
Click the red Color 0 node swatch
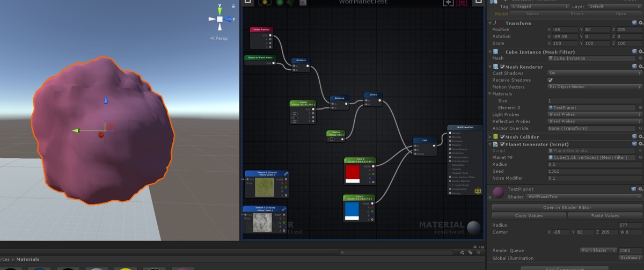(x=352, y=174)
